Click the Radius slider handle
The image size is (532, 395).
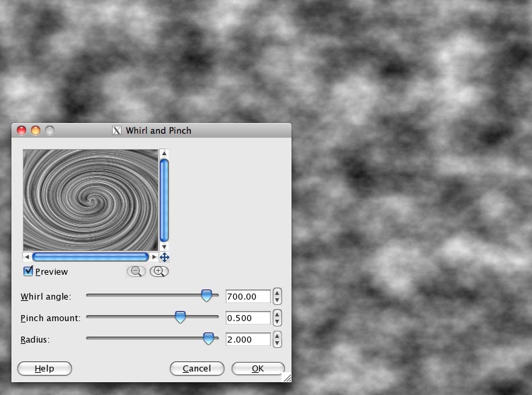[208, 339]
